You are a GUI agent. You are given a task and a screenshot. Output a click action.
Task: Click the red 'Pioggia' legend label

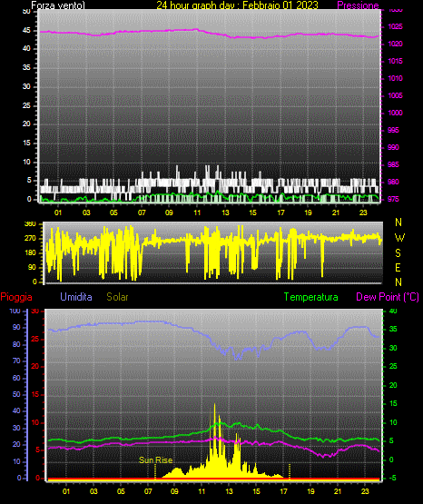16,297
